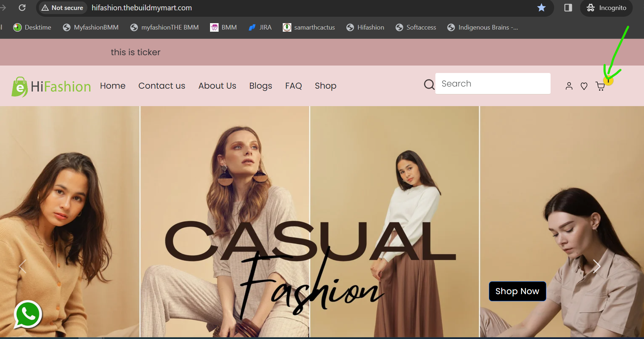The width and height of the screenshot is (644, 339).
Task: Open the Indigenous Brains bookmark
Action: [483, 27]
